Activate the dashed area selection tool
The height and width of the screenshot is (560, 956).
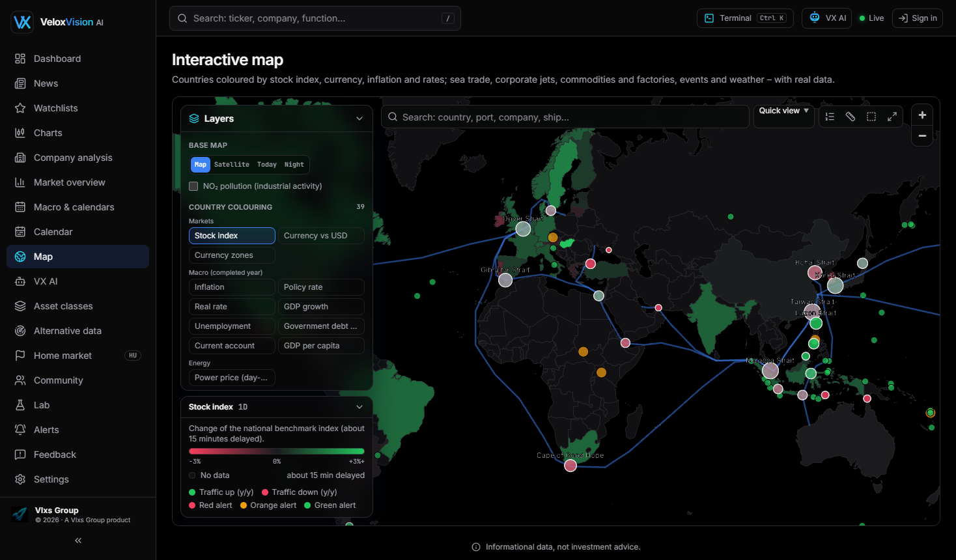pyautogui.click(x=871, y=117)
